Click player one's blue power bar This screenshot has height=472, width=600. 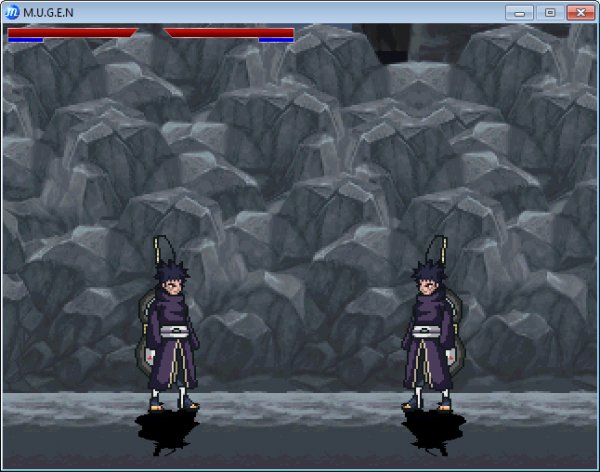tap(25, 40)
